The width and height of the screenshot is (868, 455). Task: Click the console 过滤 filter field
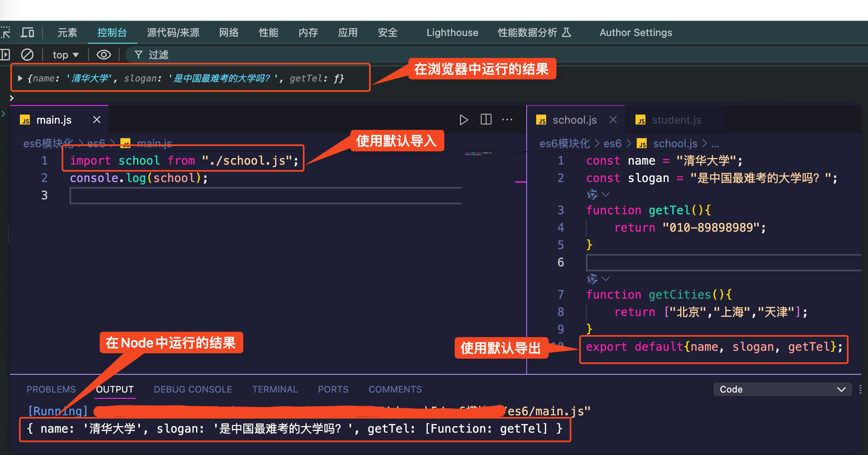[x=158, y=55]
